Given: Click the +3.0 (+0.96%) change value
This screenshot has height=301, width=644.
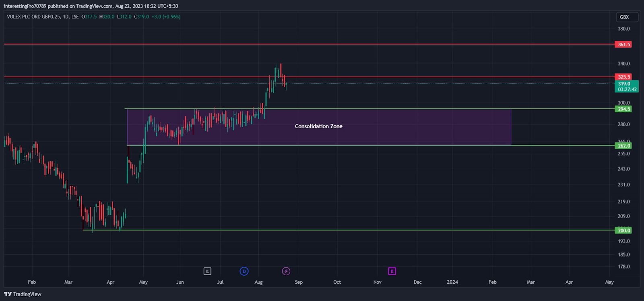Looking at the screenshot, I should pyautogui.click(x=166, y=17).
